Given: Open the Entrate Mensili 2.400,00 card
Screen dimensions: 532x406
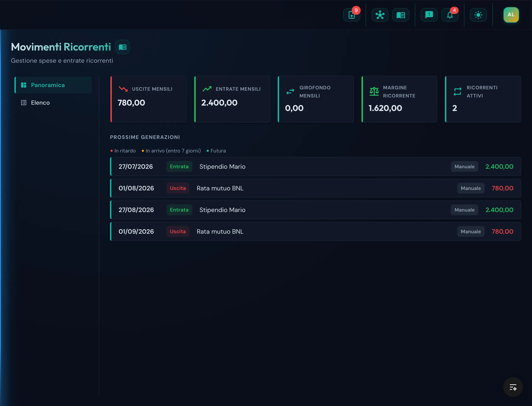Looking at the screenshot, I should coord(232,99).
